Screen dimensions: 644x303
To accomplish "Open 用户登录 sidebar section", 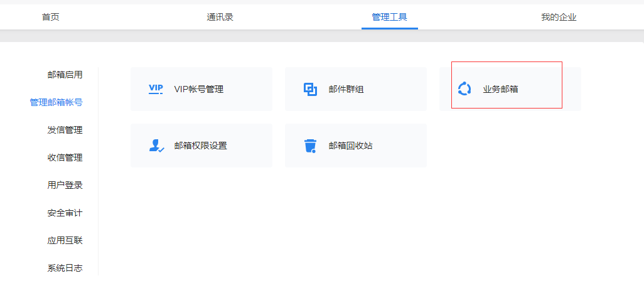I will tap(65, 185).
